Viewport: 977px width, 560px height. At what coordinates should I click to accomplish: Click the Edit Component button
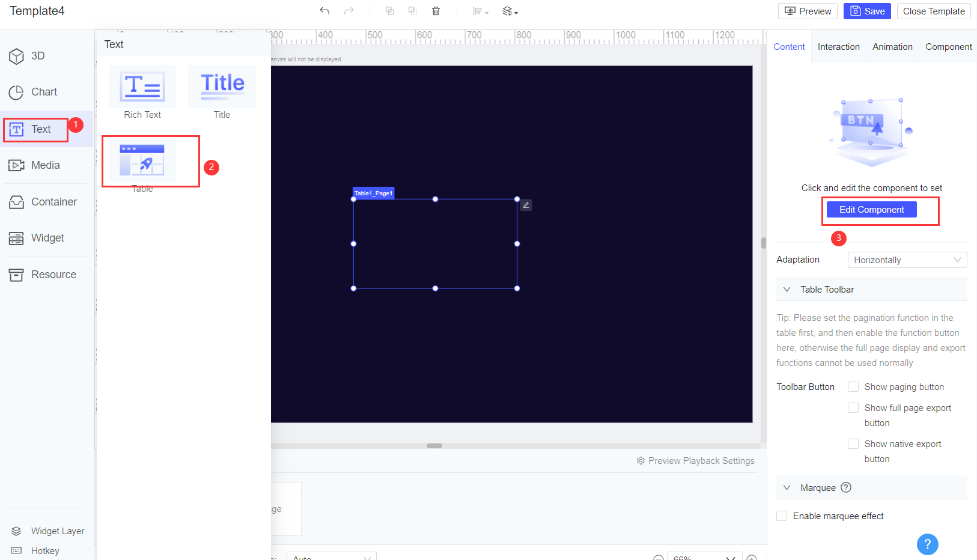(x=872, y=210)
